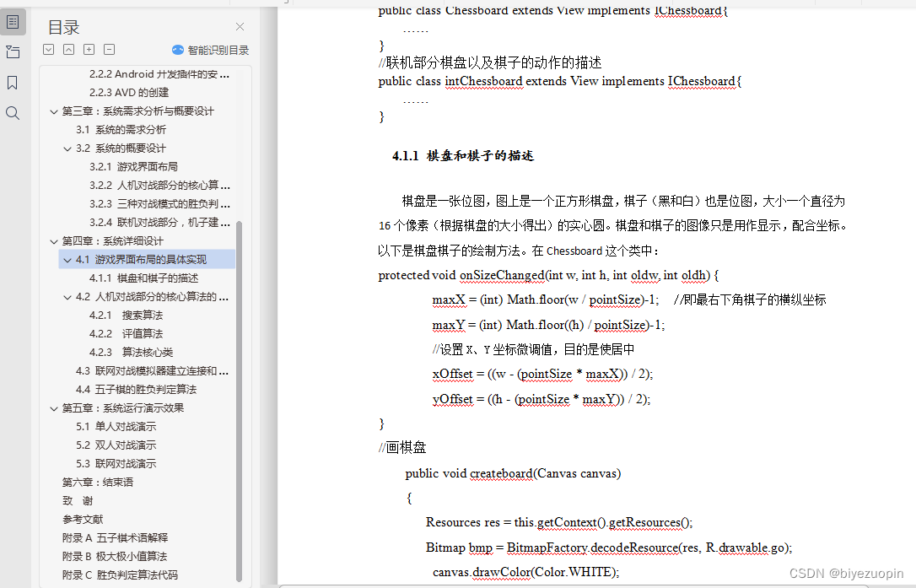The width and height of the screenshot is (916, 588).
Task: Jump to 参考文献 via the outline entry
Action: pos(82,519)
